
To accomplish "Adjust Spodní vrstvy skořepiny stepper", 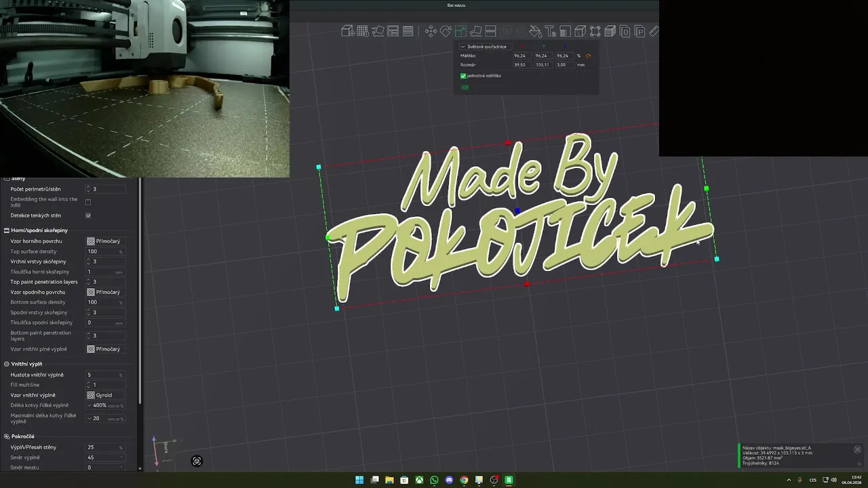I will coord(88,312).
